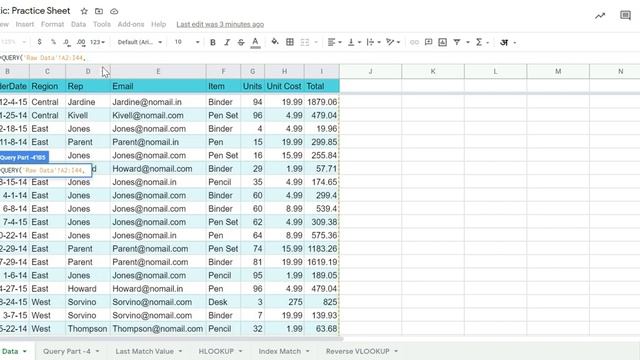
Task: Switch to the Query Part -4 tab
Action: 67,351
